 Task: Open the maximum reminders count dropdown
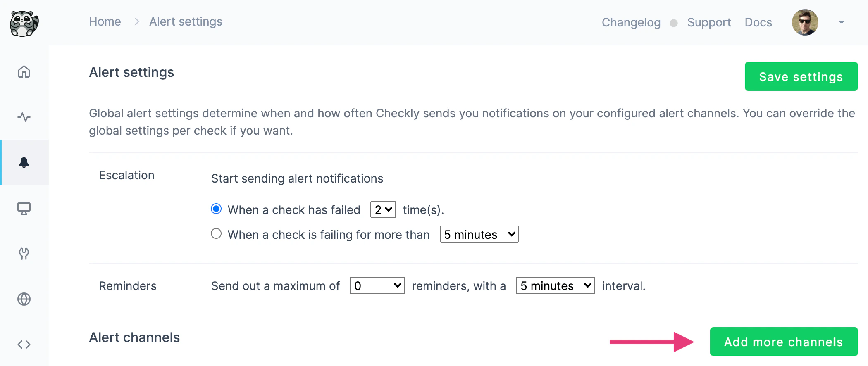377,285
